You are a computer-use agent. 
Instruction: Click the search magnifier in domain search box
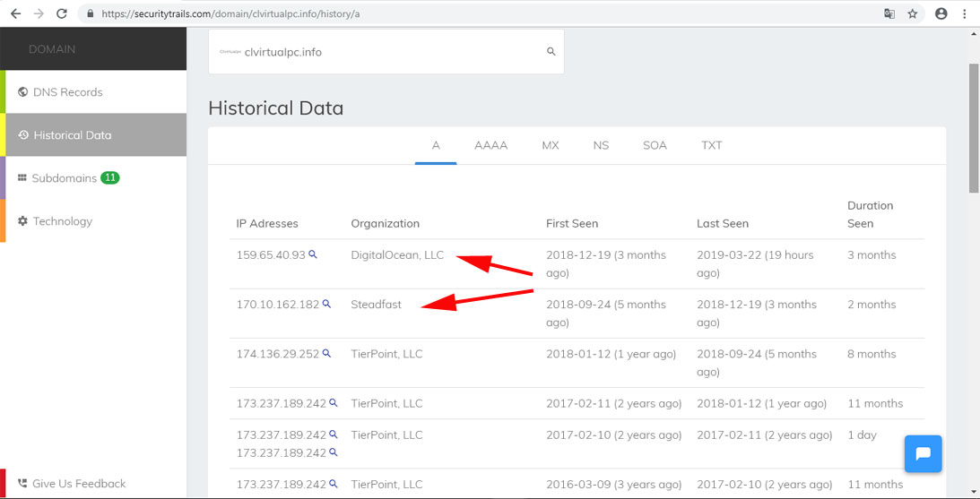(551, 52)
